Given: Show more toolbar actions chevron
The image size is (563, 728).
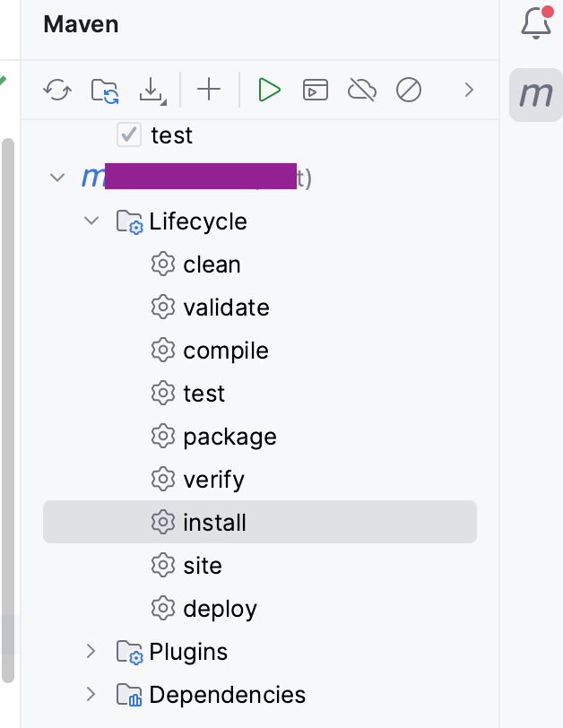Looking at the screenshot, I should tap(469, 90).
